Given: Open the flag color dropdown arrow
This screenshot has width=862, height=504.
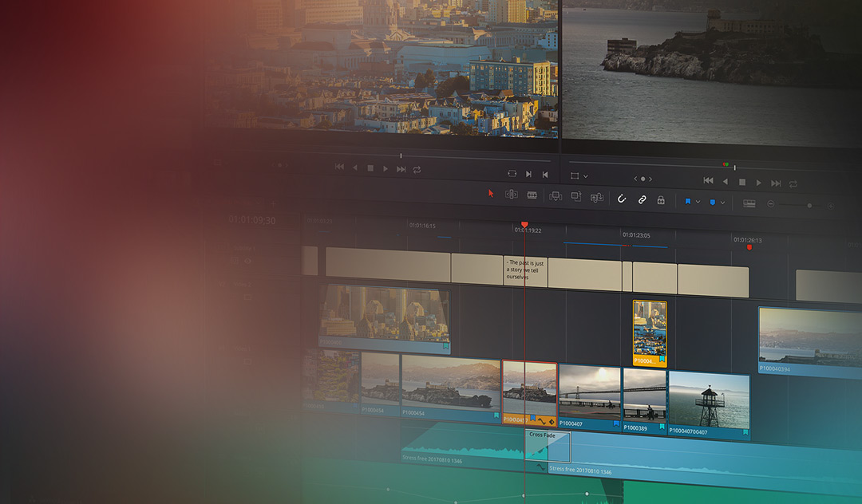Looking at the screenshot, I should tap(698, 202).
